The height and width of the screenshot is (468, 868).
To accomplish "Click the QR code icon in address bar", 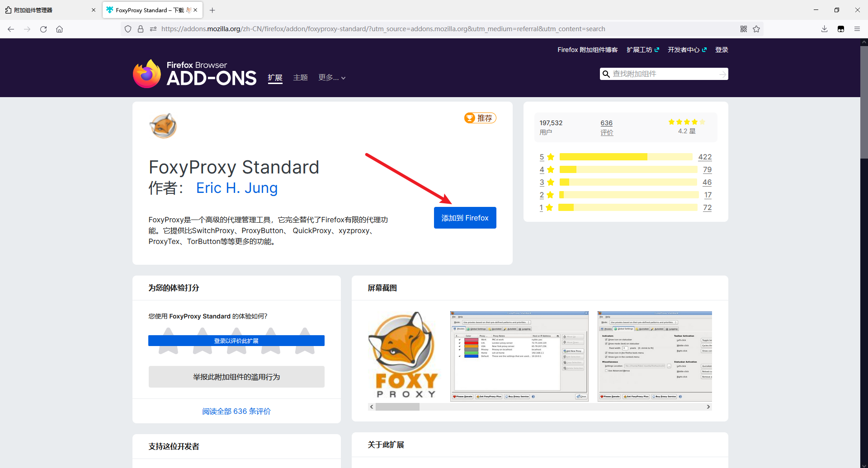I will point(744,29).
